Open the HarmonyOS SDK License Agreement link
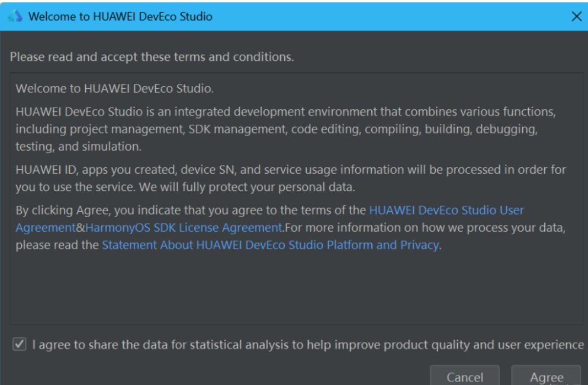Screen dimensions: 588x385 (x=184, y=228)
